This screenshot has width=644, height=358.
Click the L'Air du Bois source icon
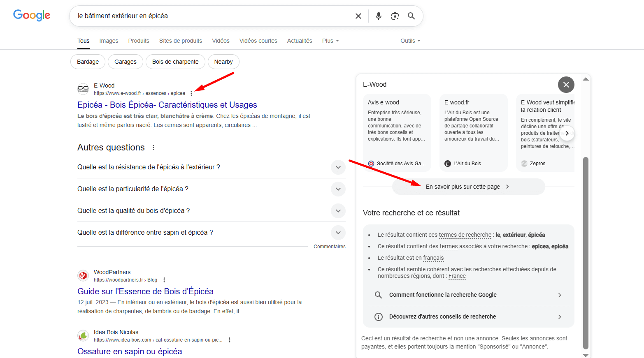pos(448,164)
